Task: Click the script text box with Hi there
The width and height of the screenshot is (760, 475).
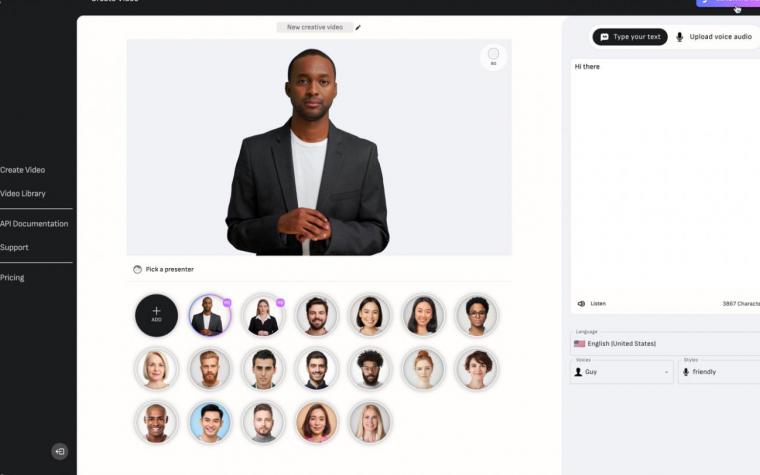Action: click(x=665, y=177)
